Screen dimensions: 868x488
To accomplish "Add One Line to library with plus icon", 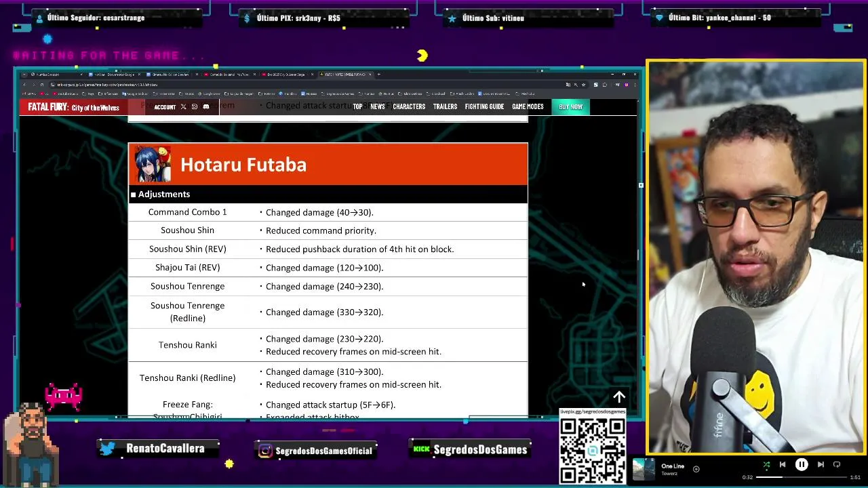I will (696, 469).
